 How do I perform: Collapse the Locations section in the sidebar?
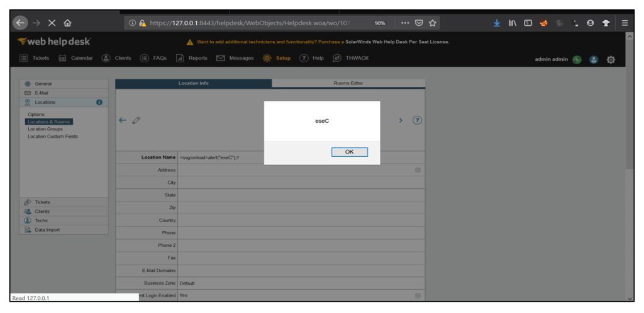pyautogui.click(x=64, y=102)
